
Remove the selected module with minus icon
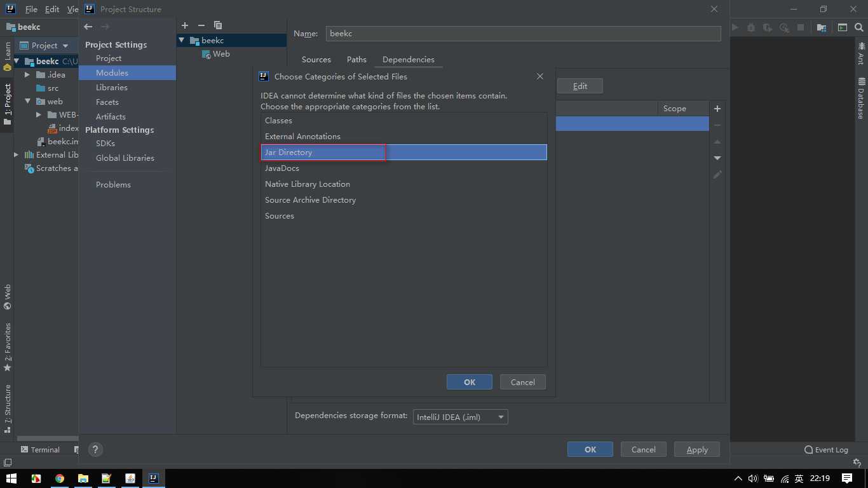(201, 25)
